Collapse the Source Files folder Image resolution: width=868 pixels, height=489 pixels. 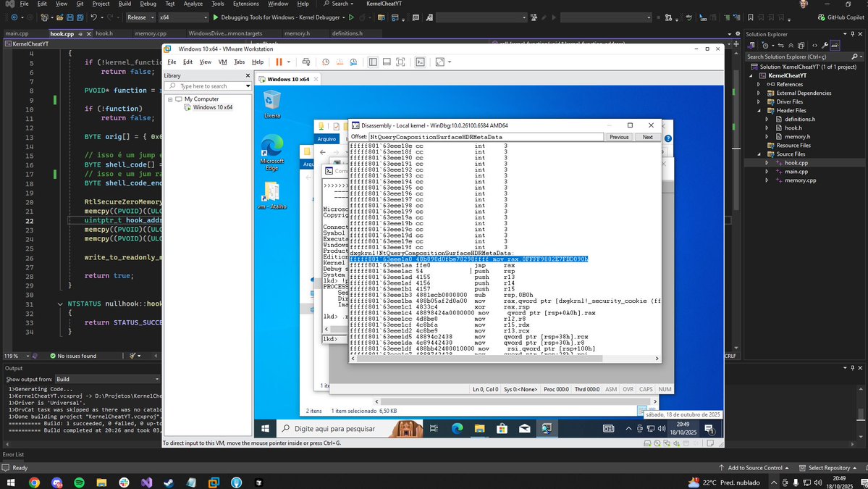759,154
